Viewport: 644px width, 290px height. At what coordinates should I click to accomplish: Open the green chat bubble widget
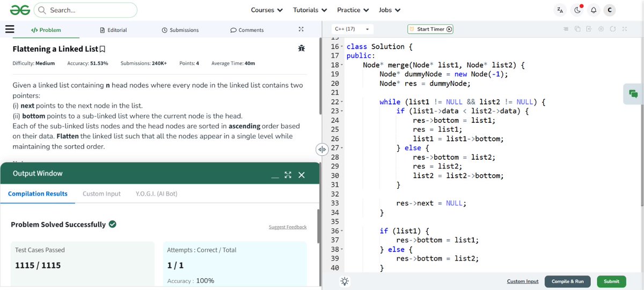point(633,94)
